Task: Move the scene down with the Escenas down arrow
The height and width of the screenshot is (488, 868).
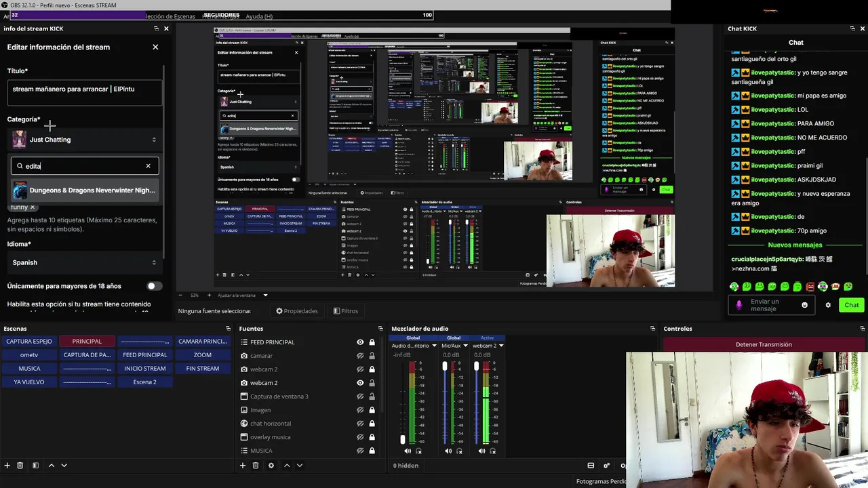Action: (x=64, y=466)
